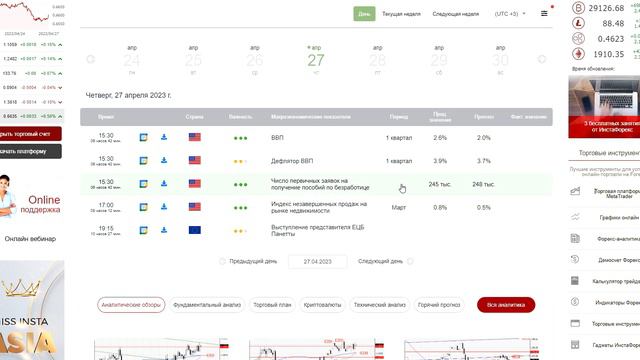This screenshot has width=640, height=360.
Task: Download icon in jobless claims row
Action: point(164,184)
